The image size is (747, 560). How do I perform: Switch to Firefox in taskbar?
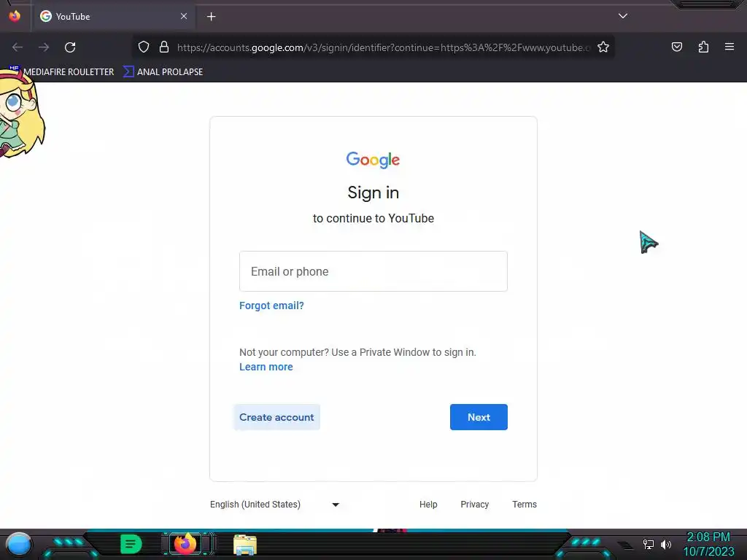(185, 544)
